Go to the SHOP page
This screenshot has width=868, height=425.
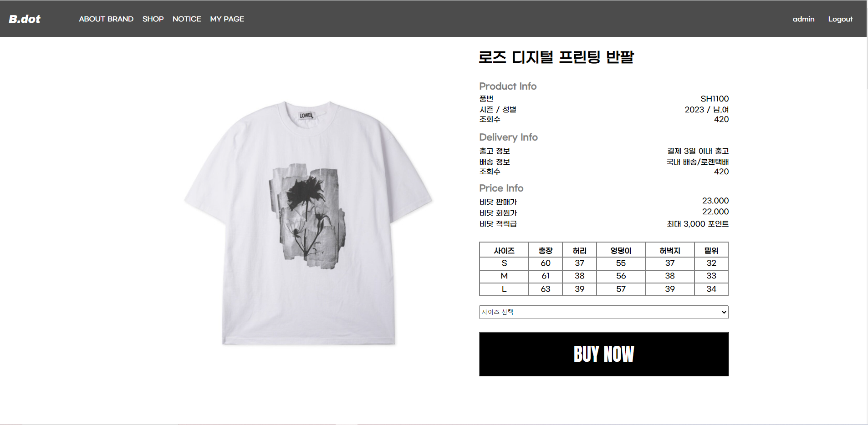coord(153,19)
